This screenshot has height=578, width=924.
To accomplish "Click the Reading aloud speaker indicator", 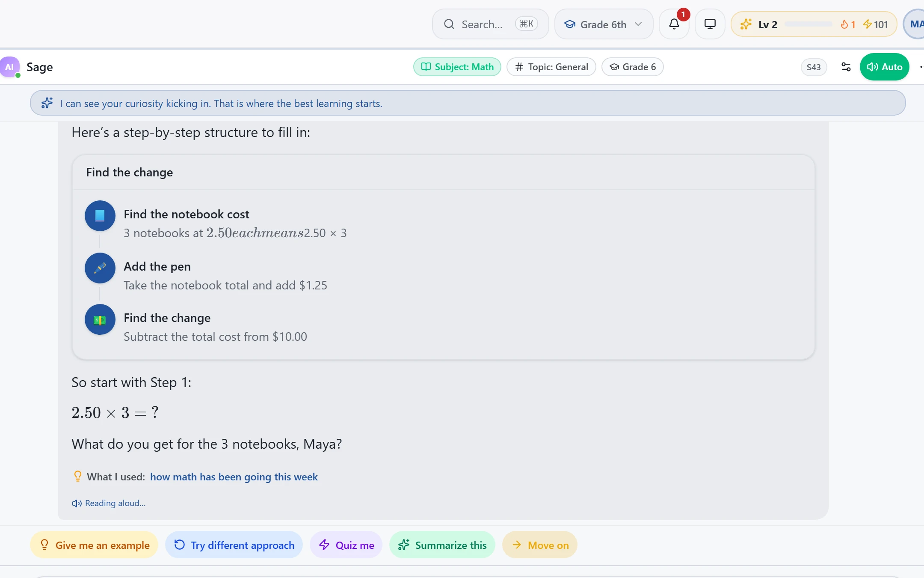I will coord(109,503).
